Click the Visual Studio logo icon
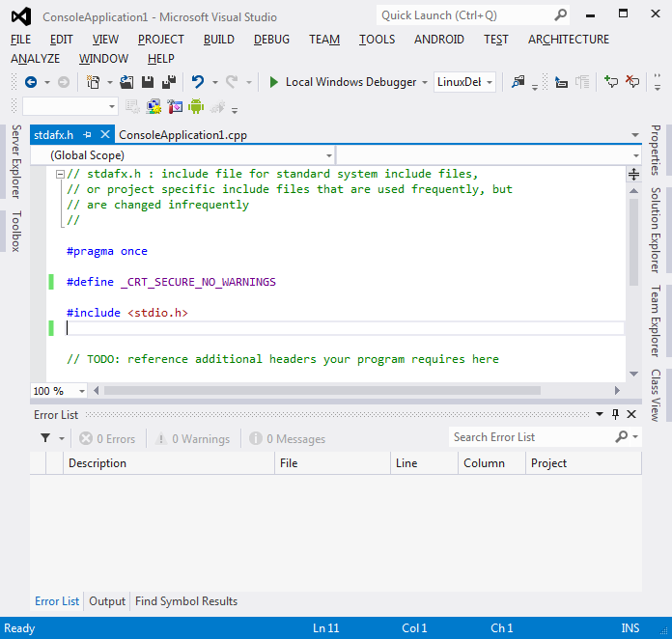This screenshot has width=672, height=639. click(21, 16)
